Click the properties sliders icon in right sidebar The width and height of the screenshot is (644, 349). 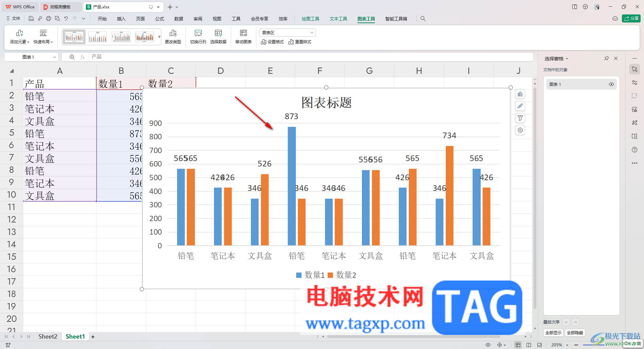(635, 83)
